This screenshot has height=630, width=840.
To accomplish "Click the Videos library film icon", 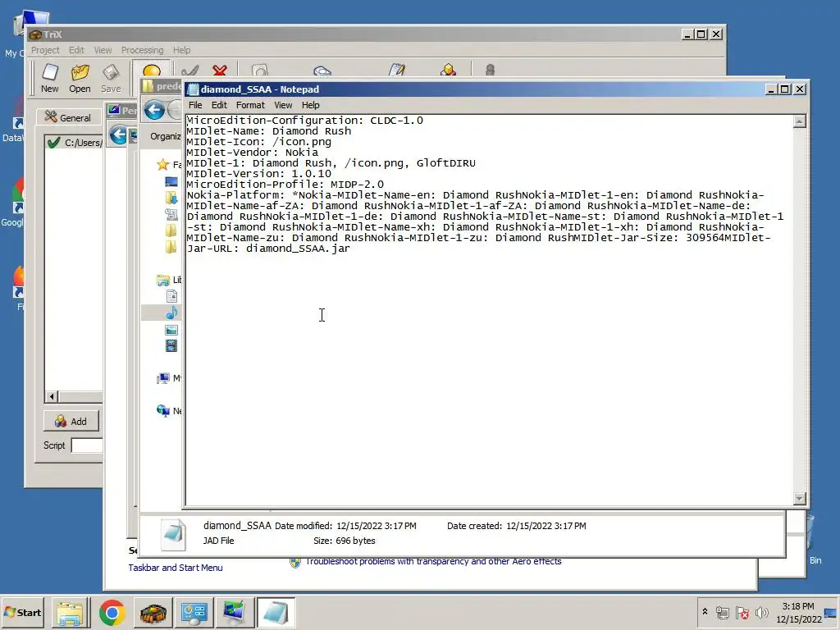I will [171, 346].
